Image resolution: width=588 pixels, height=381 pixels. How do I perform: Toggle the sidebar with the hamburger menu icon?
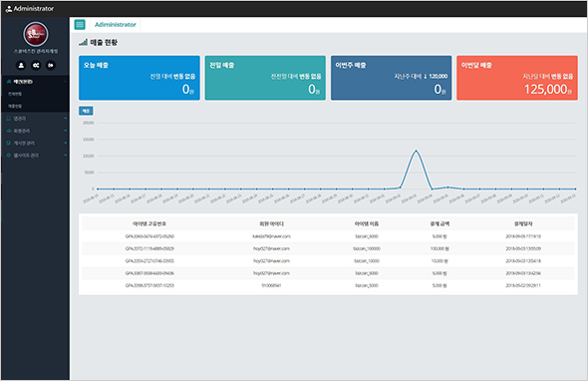click(x=80, y=25)
